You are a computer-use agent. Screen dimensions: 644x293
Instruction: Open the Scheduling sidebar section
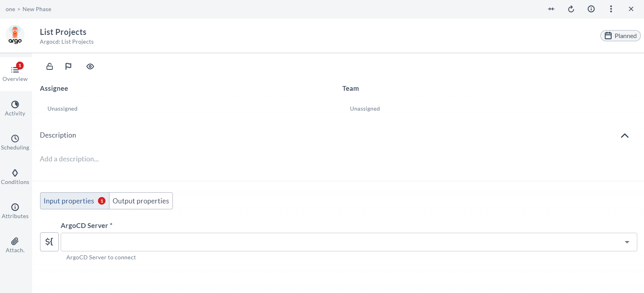[x=15, y=142]
